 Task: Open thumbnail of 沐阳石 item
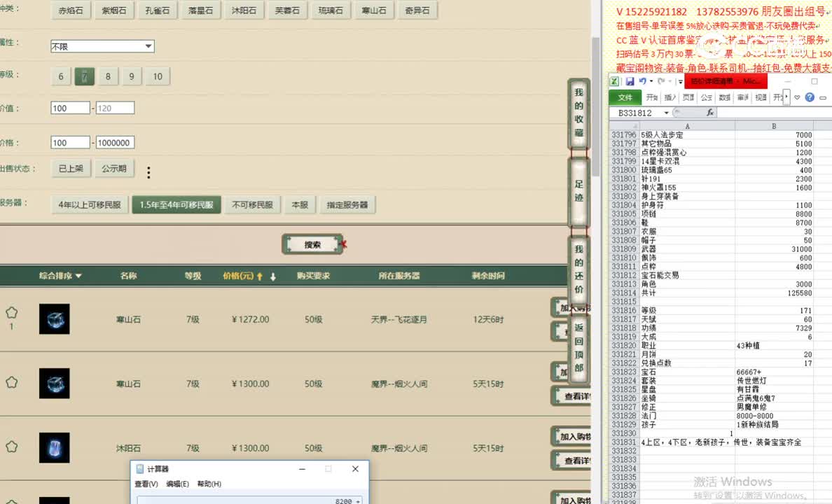pos(54,448)
